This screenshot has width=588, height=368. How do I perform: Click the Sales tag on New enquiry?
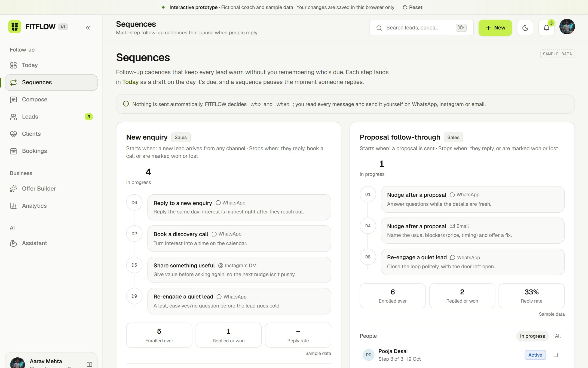click(181, 137)
